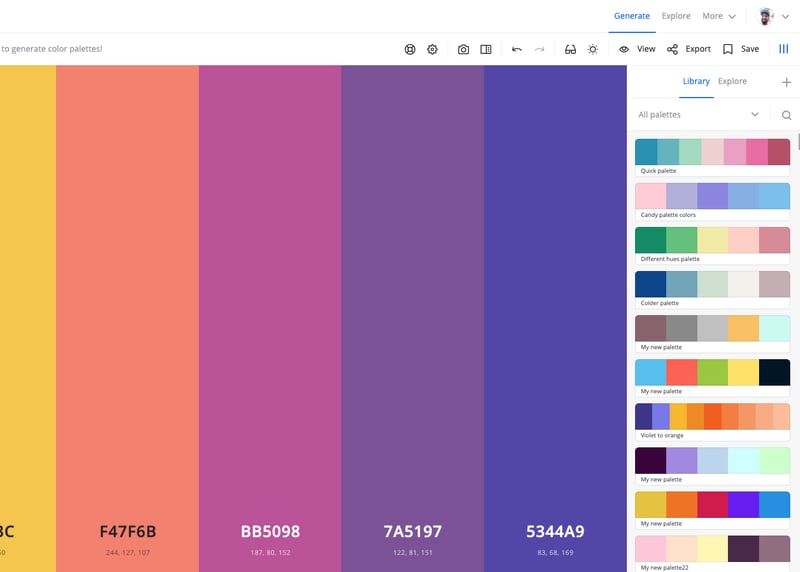
Task: Toggle the View eye button
Action: (x=637, y=49)
